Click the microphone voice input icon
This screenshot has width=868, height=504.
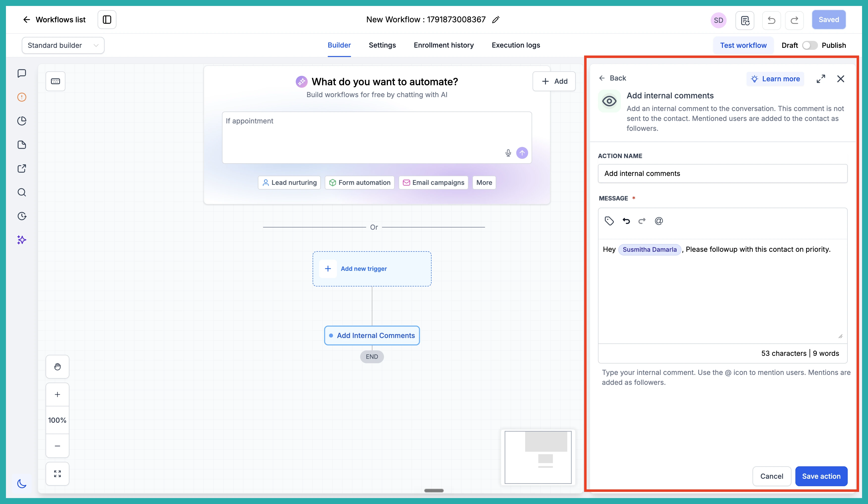click(508, 153)
